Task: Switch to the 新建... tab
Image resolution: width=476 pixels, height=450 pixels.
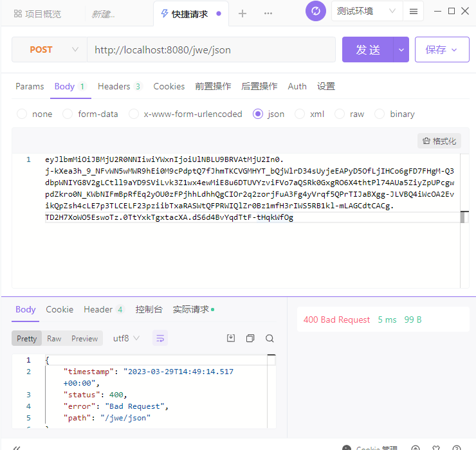Action: (103, 14)
